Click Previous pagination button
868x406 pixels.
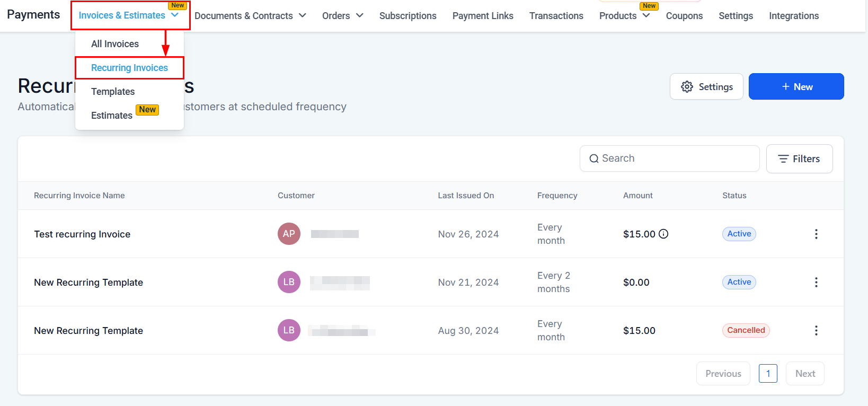(723, 374)
